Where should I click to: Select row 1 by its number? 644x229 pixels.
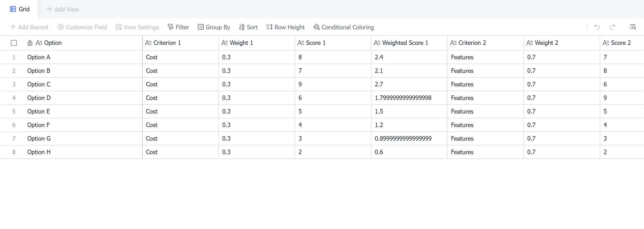14,57
